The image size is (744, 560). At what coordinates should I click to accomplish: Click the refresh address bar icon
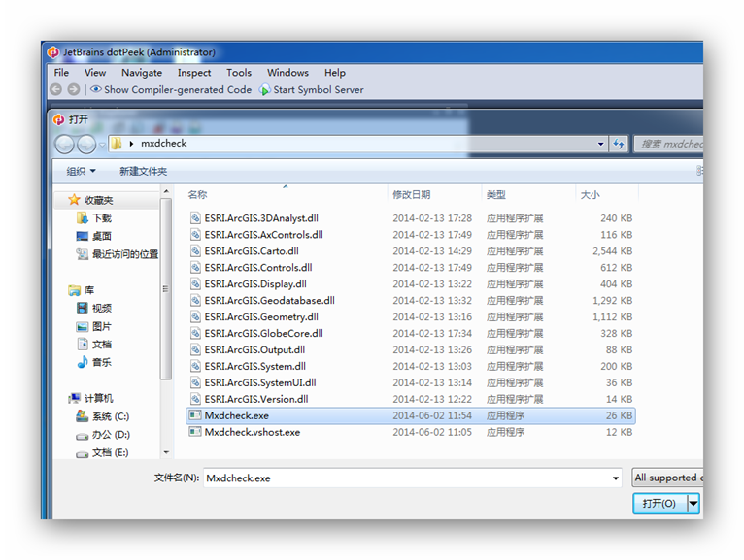[619, 144]
